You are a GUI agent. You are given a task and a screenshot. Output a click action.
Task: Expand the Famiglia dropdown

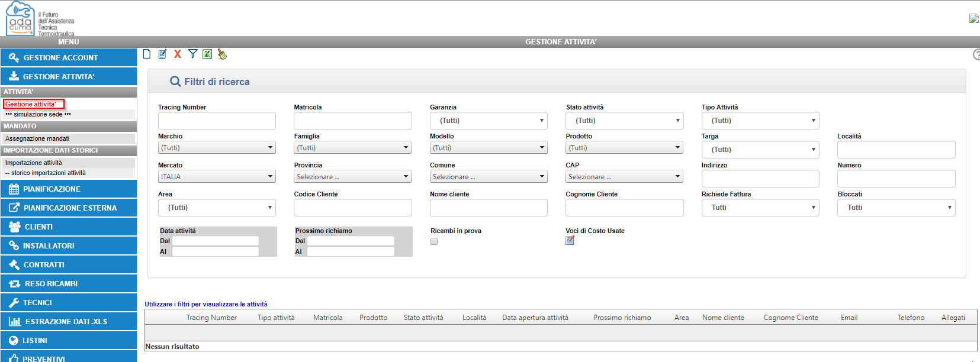(x=352, y=148)
